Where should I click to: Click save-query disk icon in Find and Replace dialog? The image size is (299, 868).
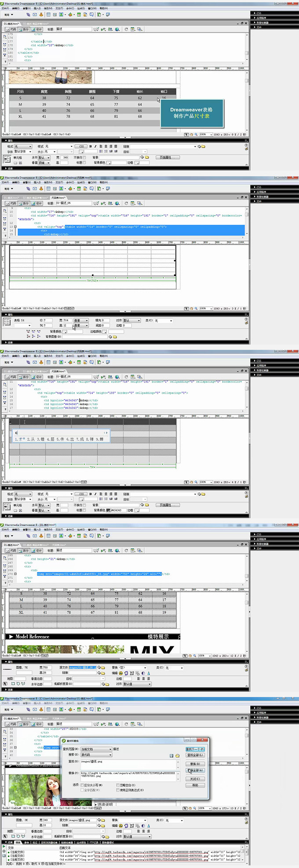(x=171, y=756)
